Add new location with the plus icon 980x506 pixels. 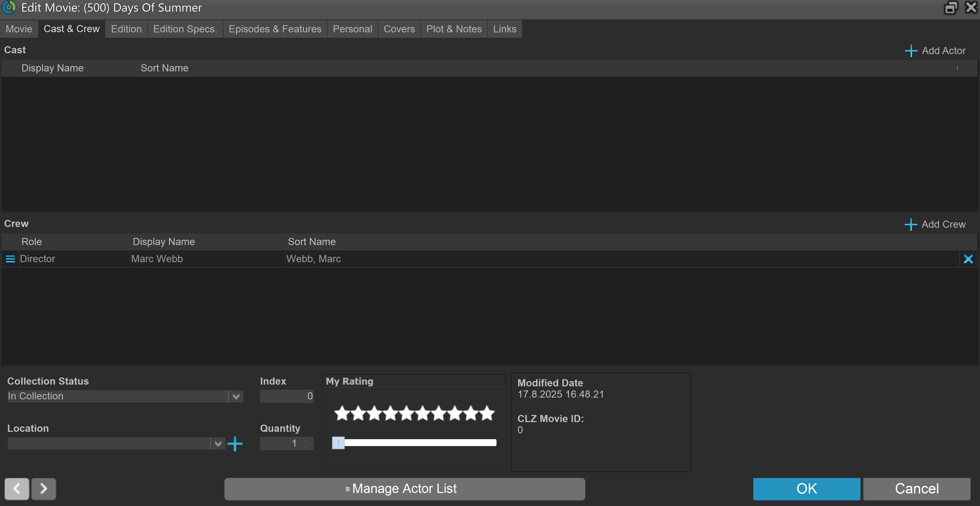(235, 443)
